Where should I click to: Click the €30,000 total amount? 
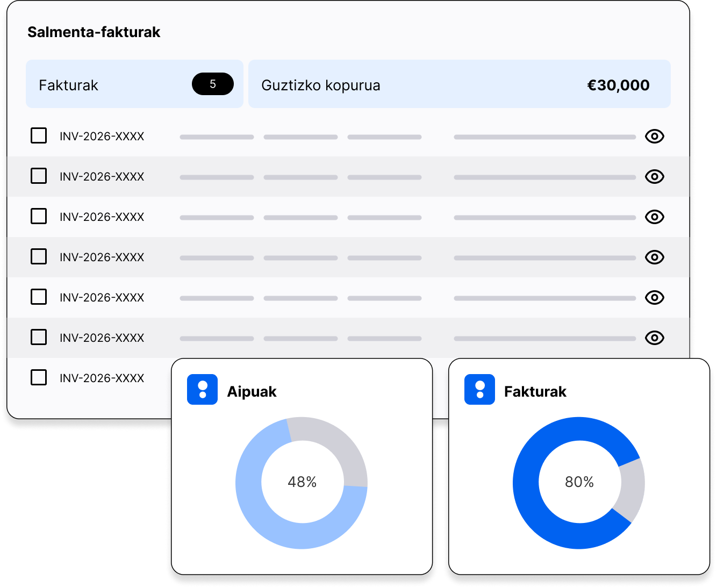[618, 85]
